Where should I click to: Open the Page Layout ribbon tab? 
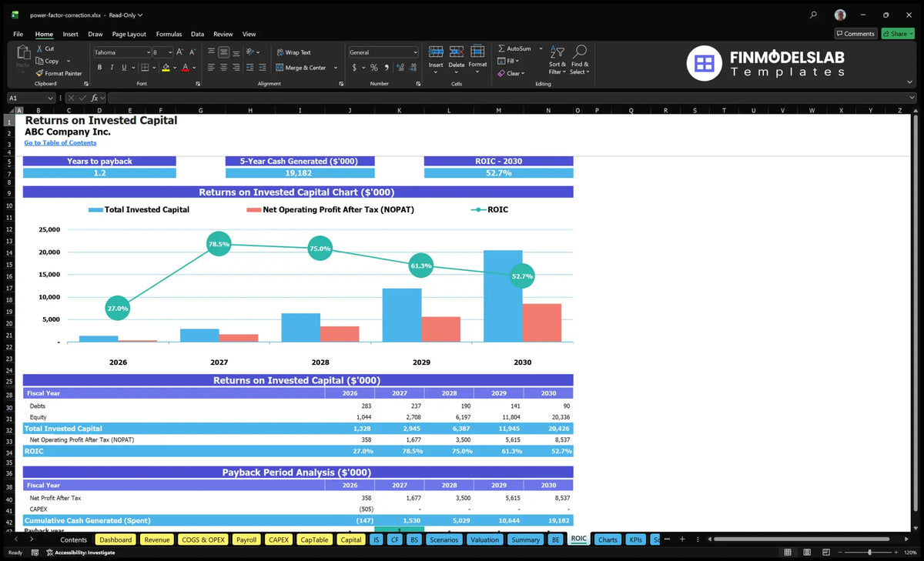click(129, 34)
